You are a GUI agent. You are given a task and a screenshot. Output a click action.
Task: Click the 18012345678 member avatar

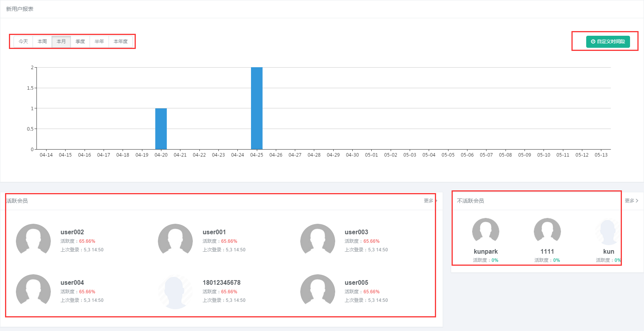(175, 291)
